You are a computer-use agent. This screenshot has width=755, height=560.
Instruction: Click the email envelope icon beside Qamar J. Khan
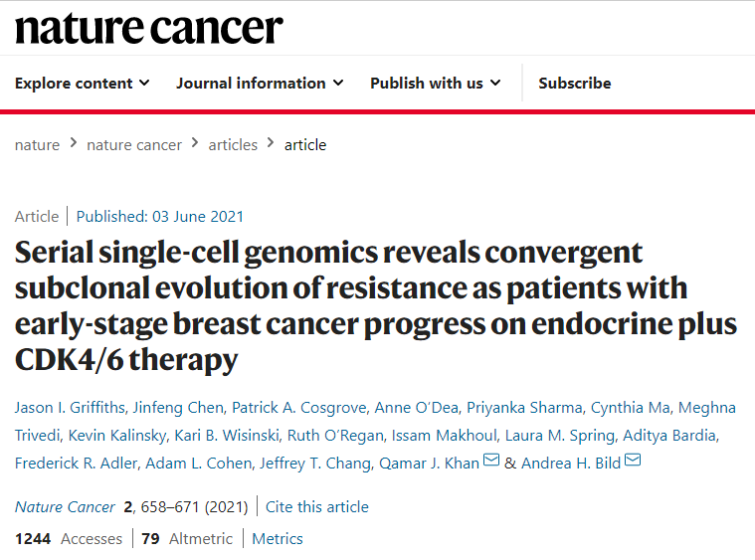point(491,461)
